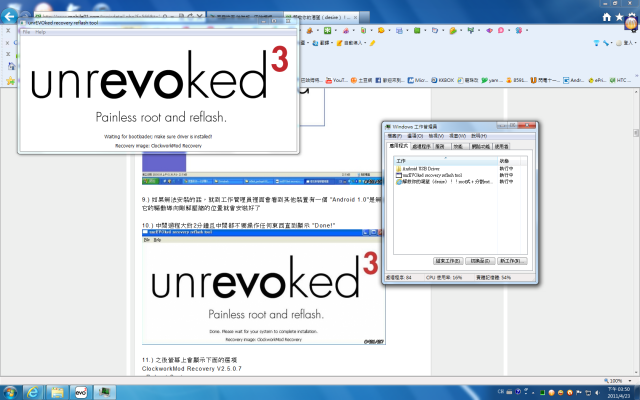Open Internet Explorer from the taskbar

pos(33,392)
